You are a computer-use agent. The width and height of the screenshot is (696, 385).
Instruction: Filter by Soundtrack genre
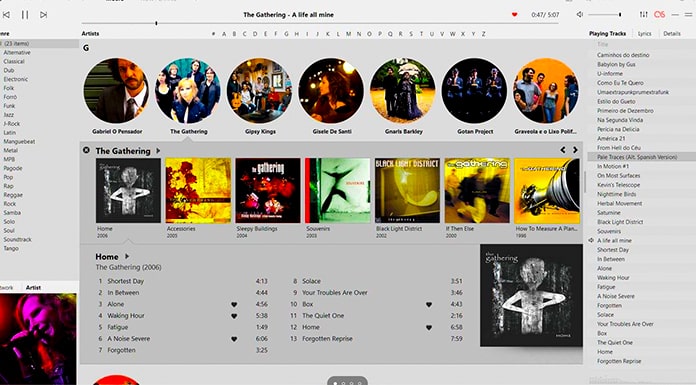17,239
